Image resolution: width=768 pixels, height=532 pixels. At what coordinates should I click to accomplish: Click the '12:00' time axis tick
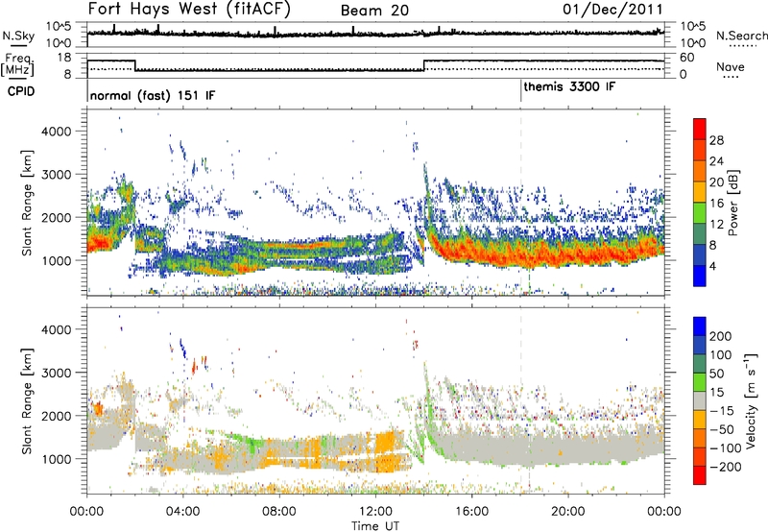click(x=375, y=512)
